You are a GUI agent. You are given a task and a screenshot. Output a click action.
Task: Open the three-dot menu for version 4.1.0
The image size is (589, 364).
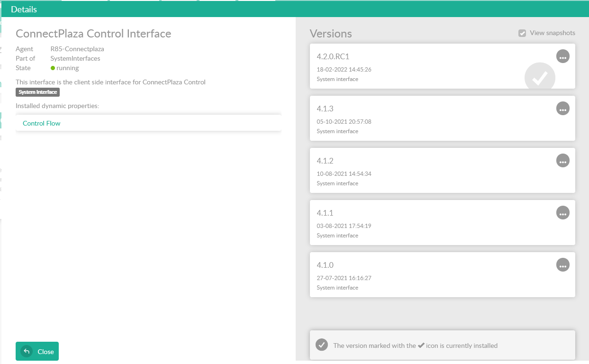coord(562,265)
